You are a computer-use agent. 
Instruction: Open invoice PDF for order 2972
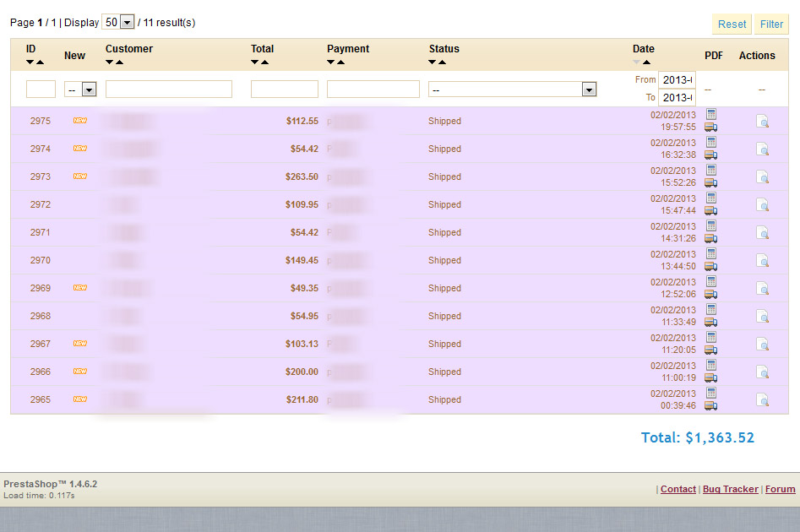(x=711, y=198)
